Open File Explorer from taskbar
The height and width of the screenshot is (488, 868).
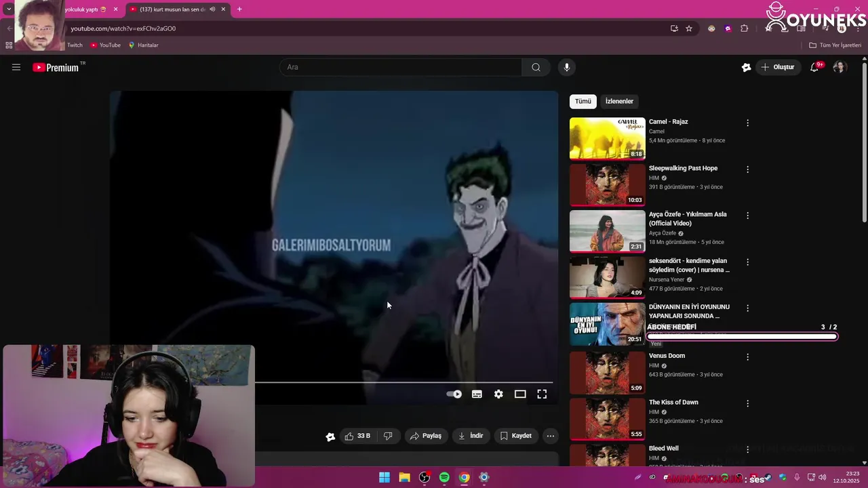tap(404, 478)
